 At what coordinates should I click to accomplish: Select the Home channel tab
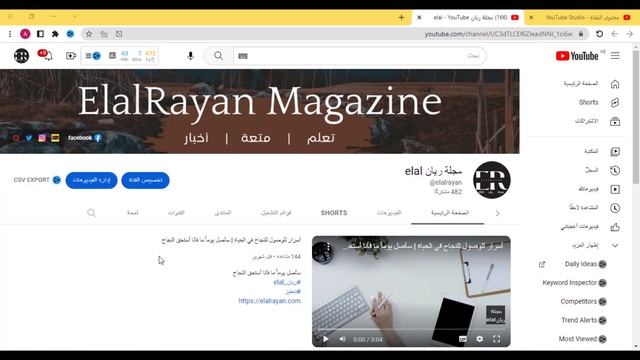click(449, 213)
